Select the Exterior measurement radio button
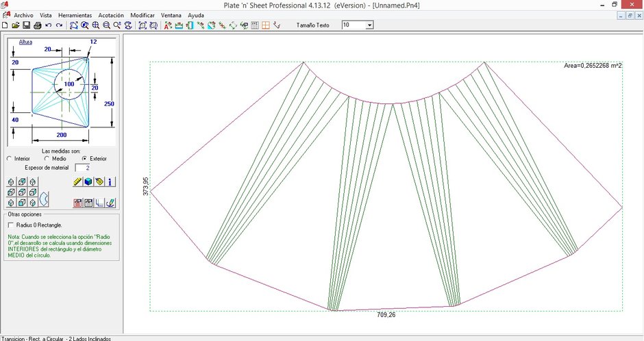Viewport: 644px width, 341px height. click(84, 158)
